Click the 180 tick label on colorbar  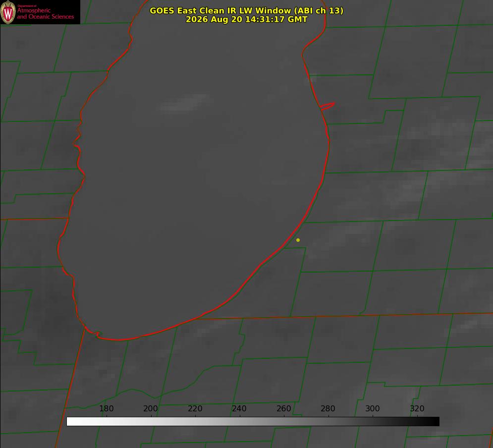(x=106, y=408)
